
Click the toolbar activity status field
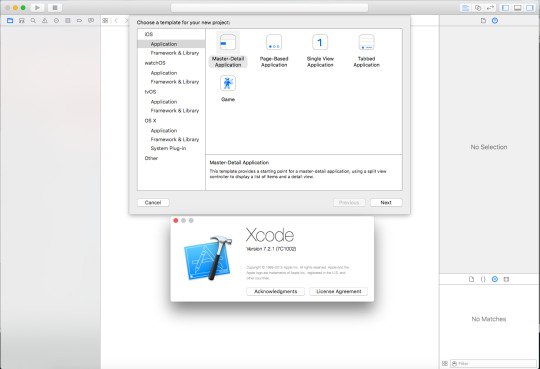(269, 8)
